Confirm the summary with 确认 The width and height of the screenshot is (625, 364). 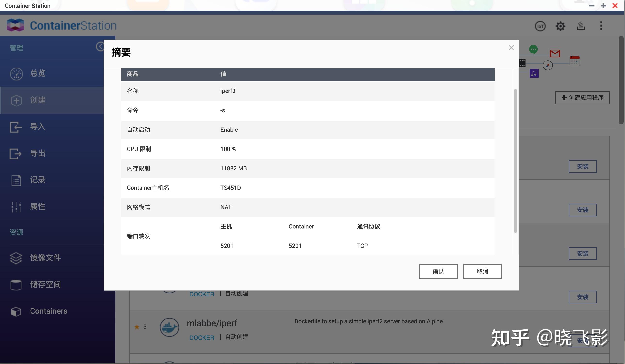438,271
